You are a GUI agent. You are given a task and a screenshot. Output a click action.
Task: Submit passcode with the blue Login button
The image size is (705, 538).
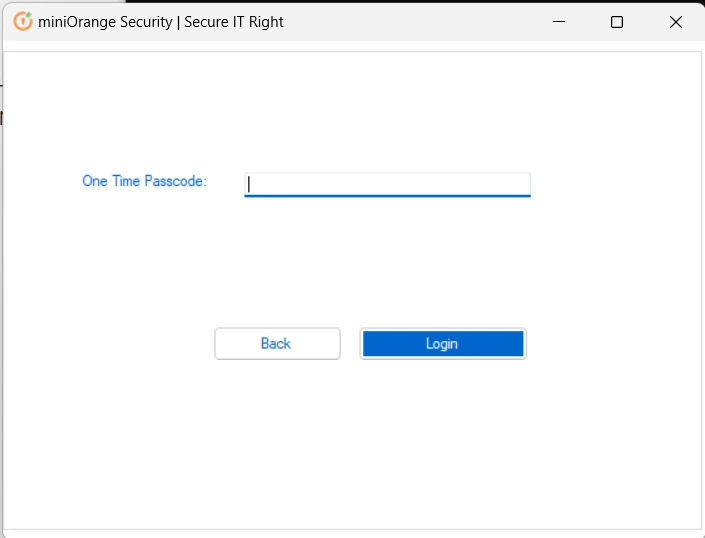coord(443,344)
